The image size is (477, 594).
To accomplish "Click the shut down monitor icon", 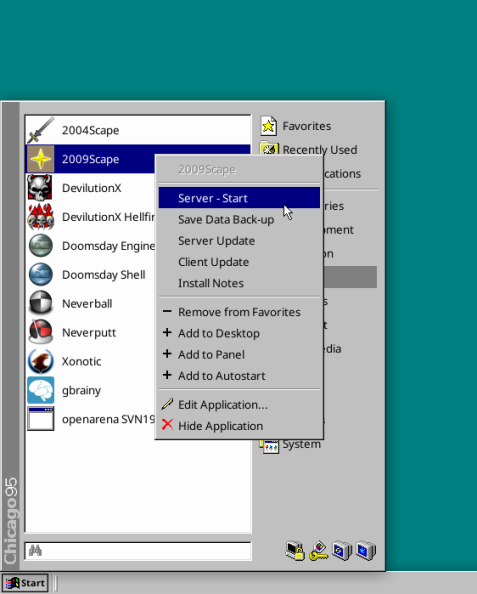I will coord(366,550).
